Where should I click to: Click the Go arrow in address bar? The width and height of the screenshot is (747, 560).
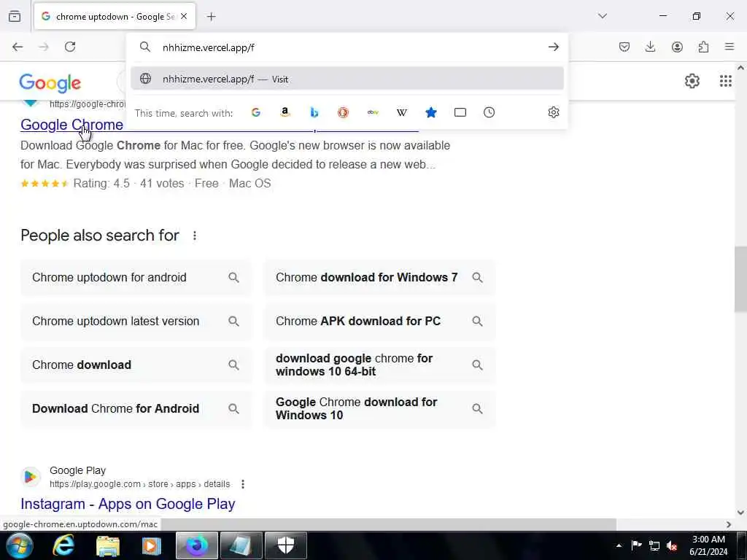pos(553,47)
